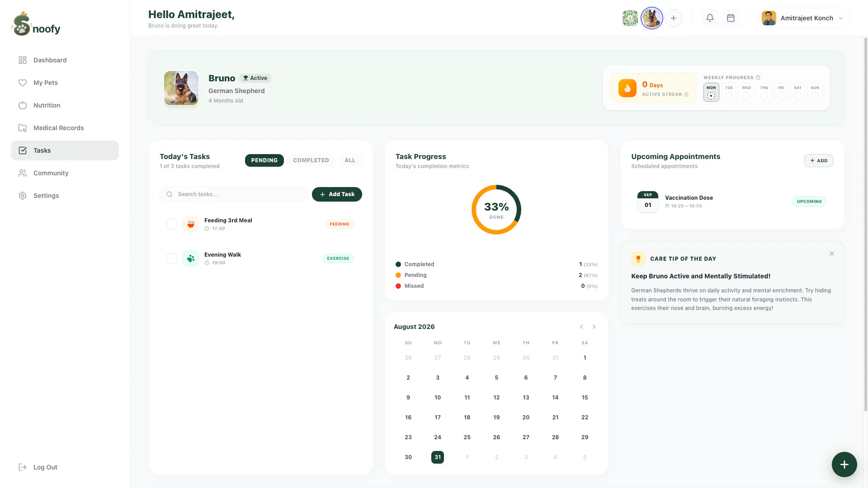Screen dimensions: 868x488
Task: Go to next calendar month
Action: pyautogui.click(x=594, y=327)
